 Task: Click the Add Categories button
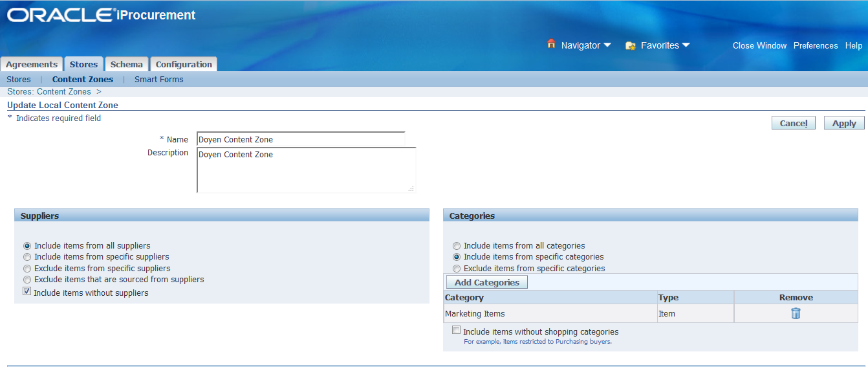point(487,282)
